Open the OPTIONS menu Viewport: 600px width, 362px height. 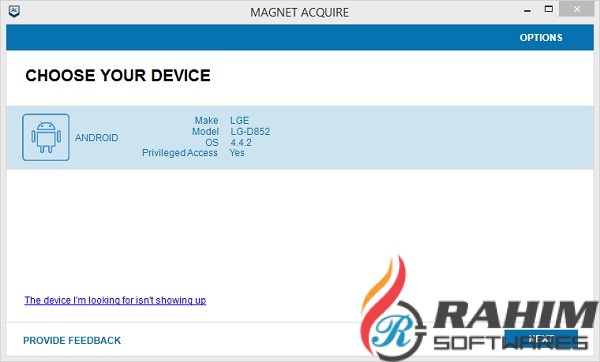point(541,38)
